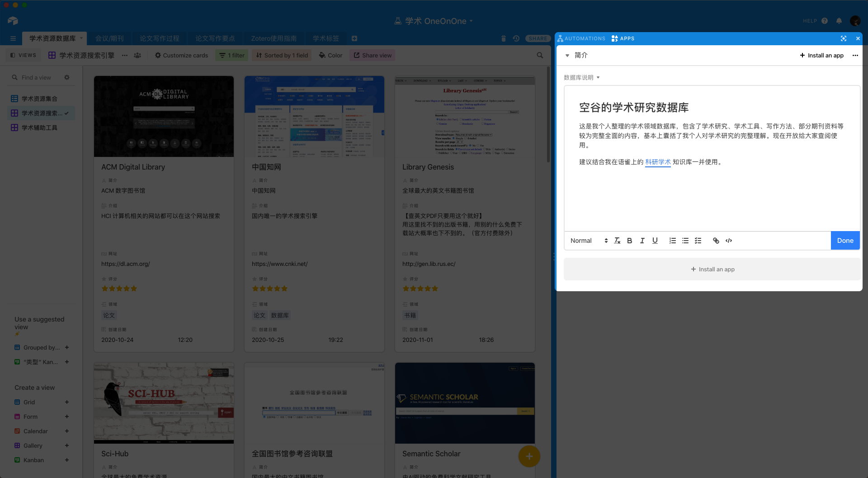Click the Share view button
The width and height of the screenshot is (868, 478).
click(373, 55)
